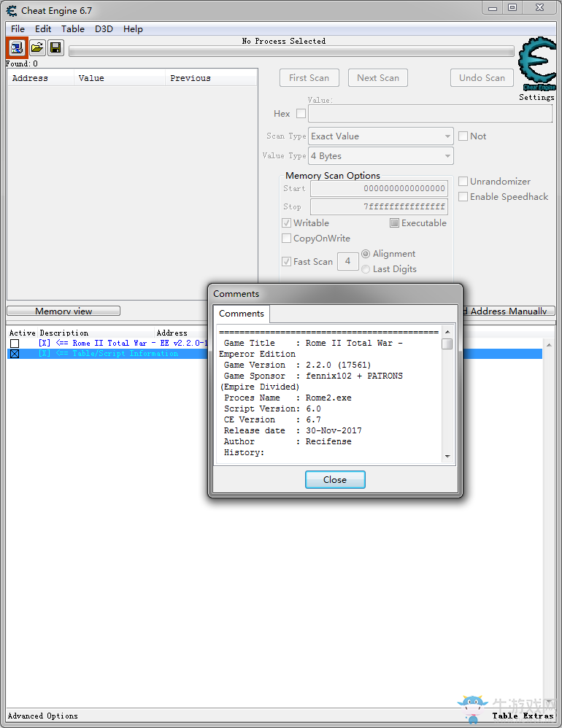Maximize the Cheat Engine window
Image resolution: width=562 pixels, height=728 pixels.
(512, 8)
